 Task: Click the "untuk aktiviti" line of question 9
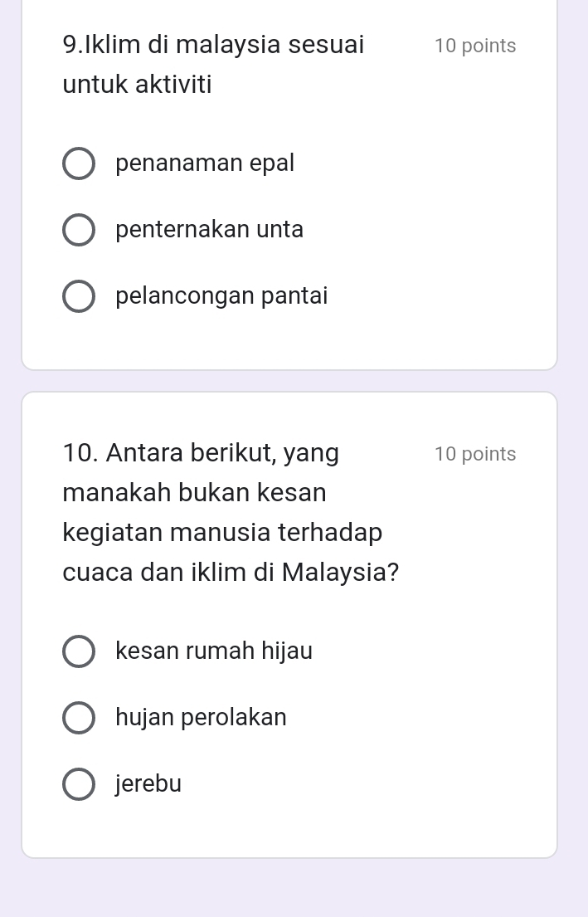[137, 85]
